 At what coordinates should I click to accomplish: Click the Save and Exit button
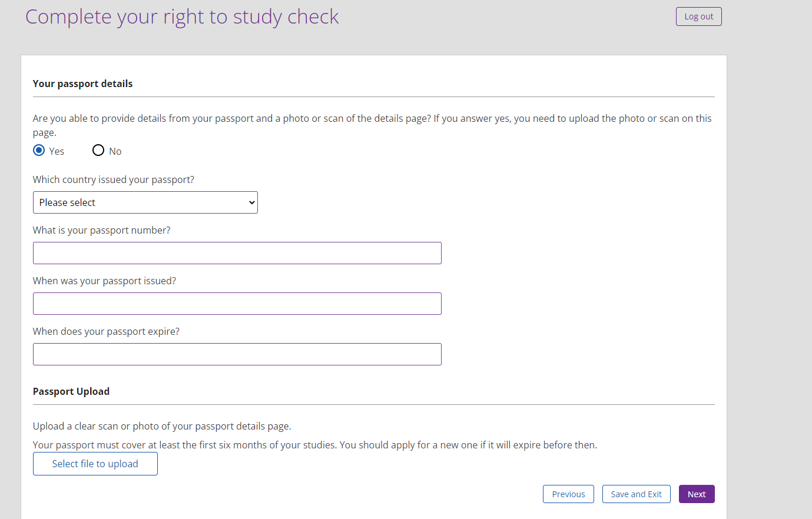click(x=636, y=494)
